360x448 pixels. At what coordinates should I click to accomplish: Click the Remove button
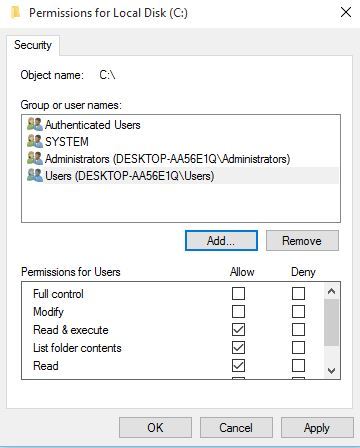tap(302, 240)
